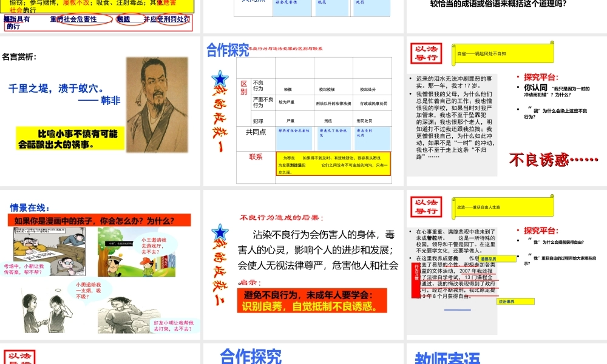Click the yellow label 法治素养
This screenshot has width=607, height=364.
[515, 302]
